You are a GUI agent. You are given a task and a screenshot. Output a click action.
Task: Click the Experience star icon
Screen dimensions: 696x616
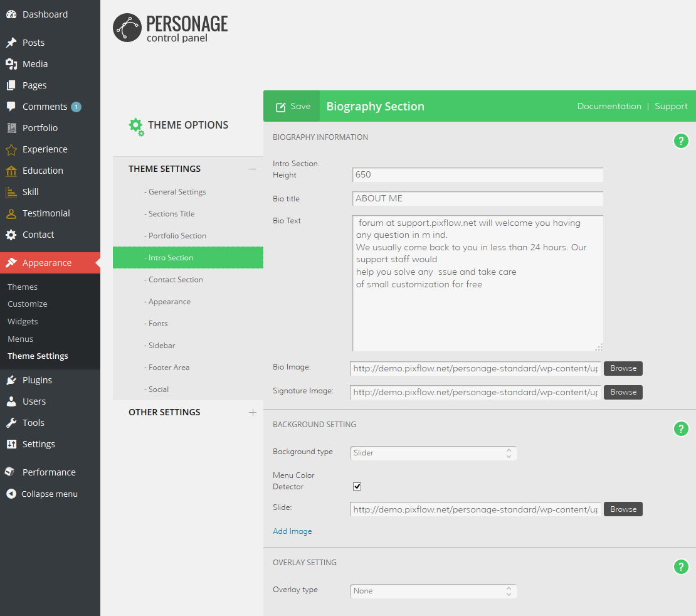click(11, 149)
